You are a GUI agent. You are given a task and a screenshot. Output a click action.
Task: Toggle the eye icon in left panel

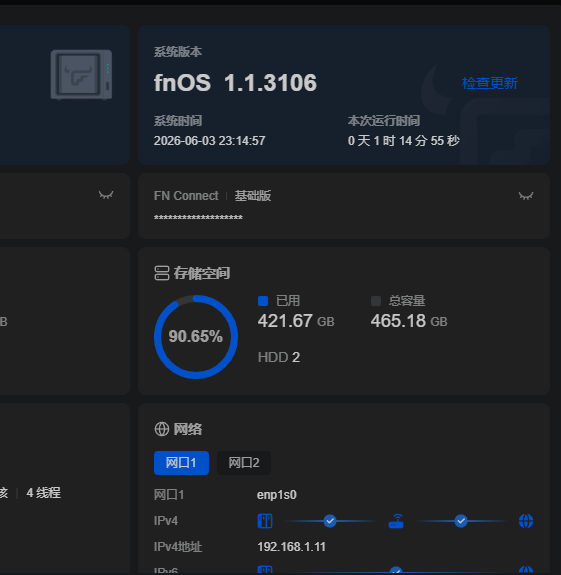pyautogui.click(x=106, y=195)
